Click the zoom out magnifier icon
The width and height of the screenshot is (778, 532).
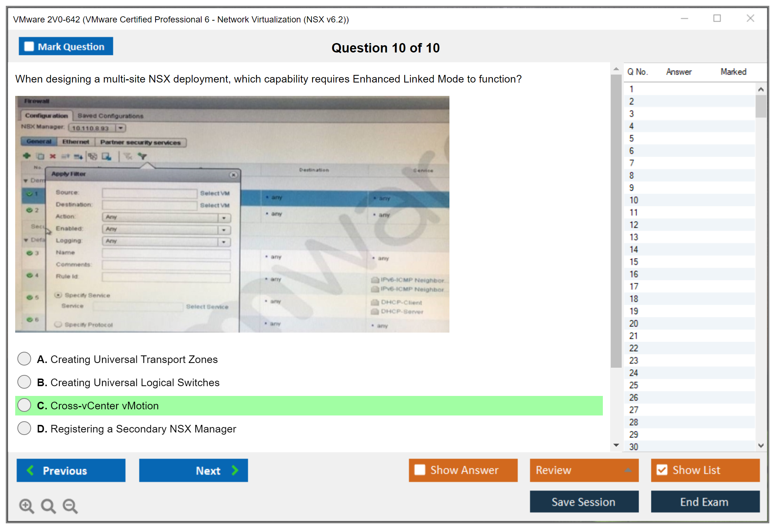[x=70, y=506]
